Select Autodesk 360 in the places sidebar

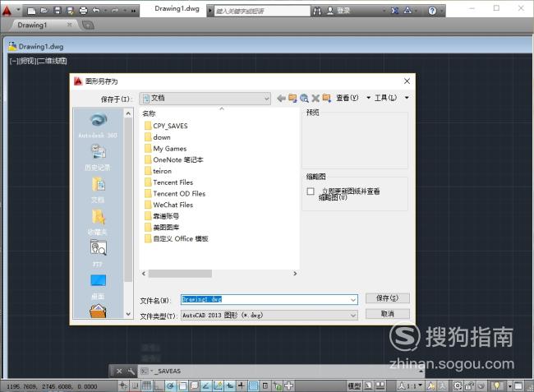click(x=98, y=126)
